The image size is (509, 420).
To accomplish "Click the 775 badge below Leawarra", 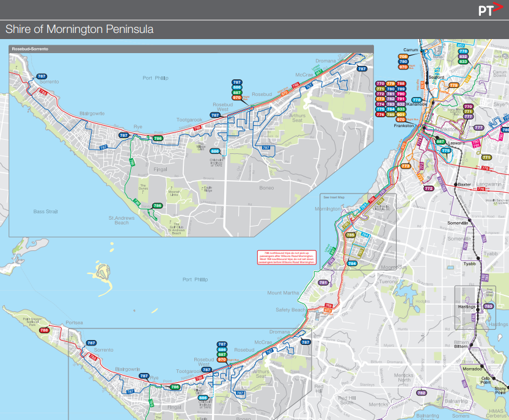I will [x=445, y=150].
